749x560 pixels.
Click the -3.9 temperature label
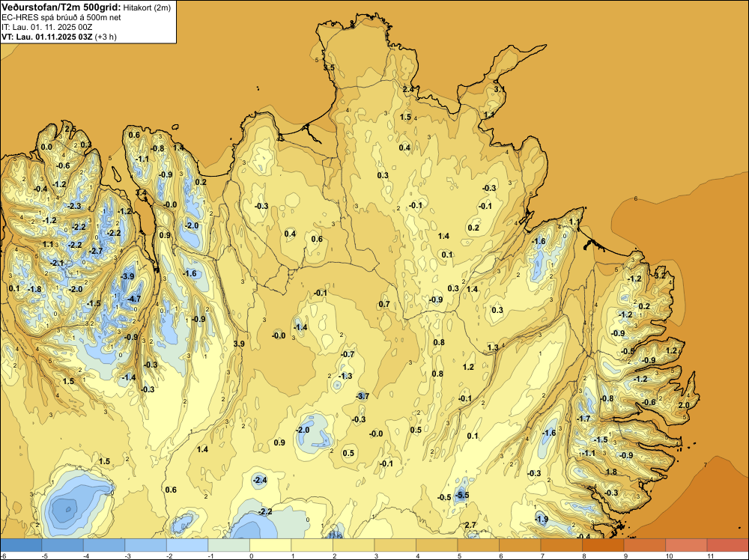[x=127, y=276]
